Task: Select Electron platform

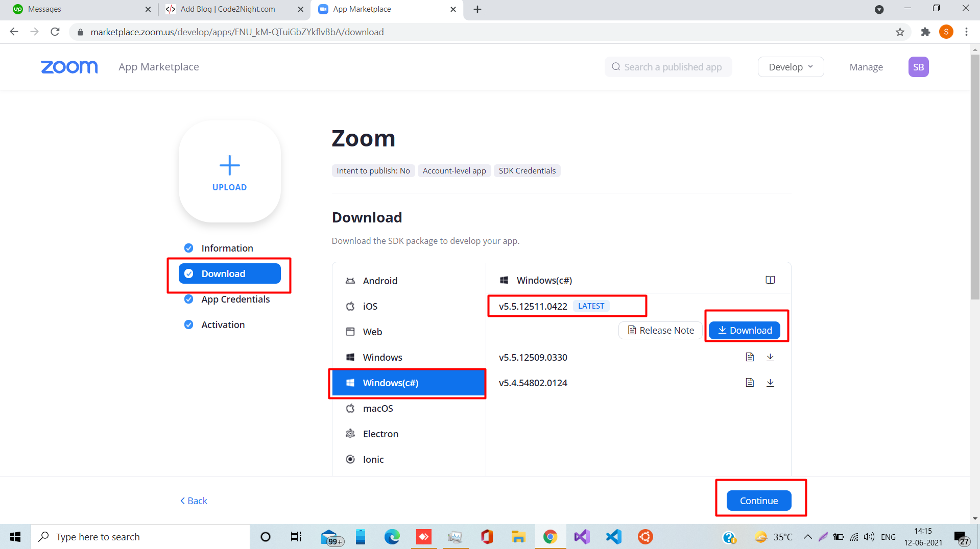Action: [409, 434]
